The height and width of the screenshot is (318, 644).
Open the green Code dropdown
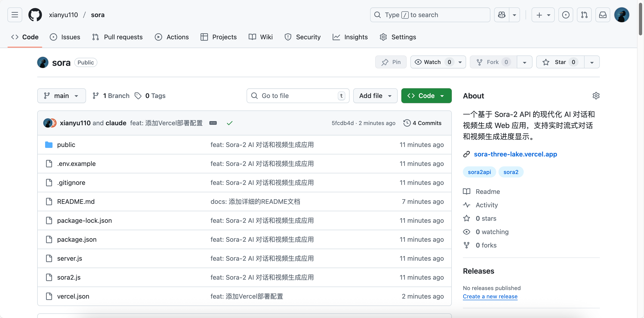coord(426,96)
